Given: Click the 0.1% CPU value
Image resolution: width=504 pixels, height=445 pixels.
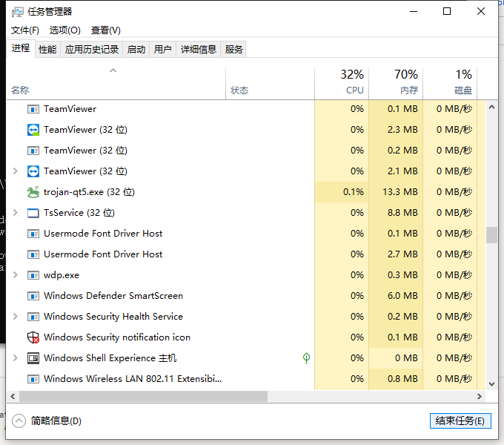Looking at the screenshot, I should click(x=354, y=192).
